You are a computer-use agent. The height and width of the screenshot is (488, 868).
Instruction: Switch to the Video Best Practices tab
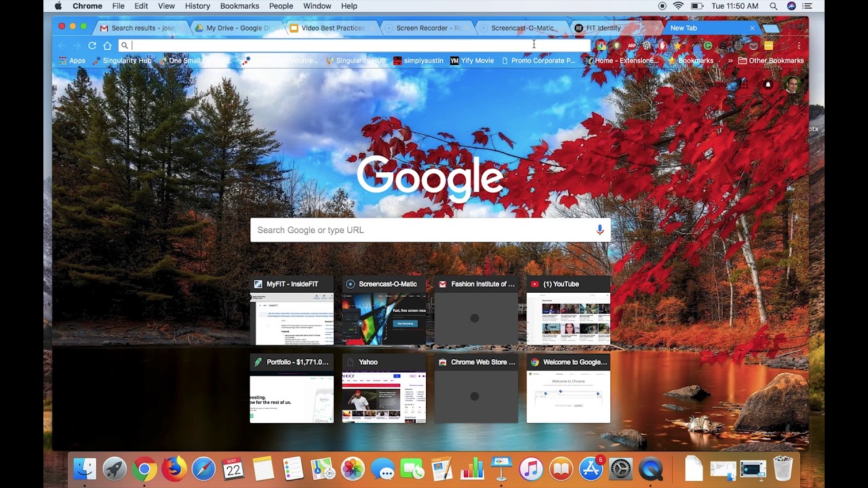331,28
